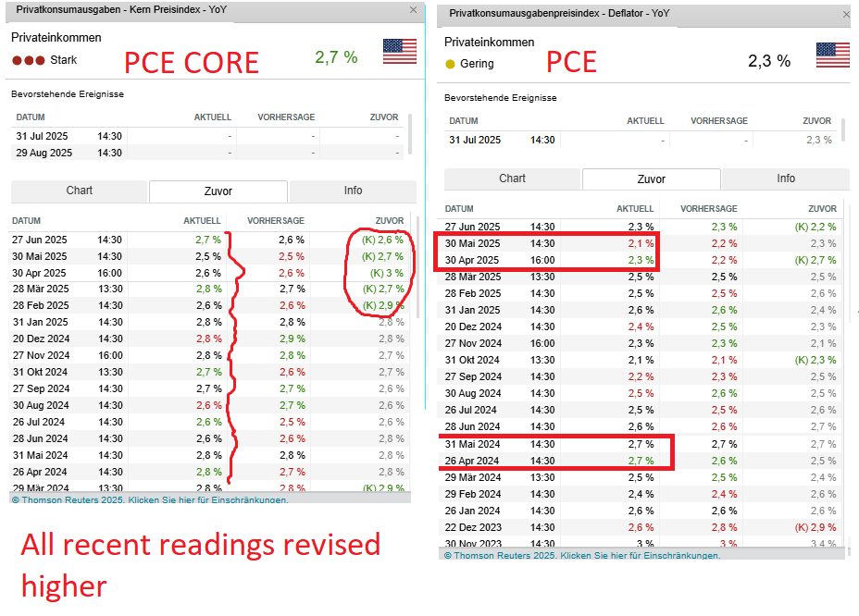Open the Chart tab in the Deflator panel

pos(512,179)
